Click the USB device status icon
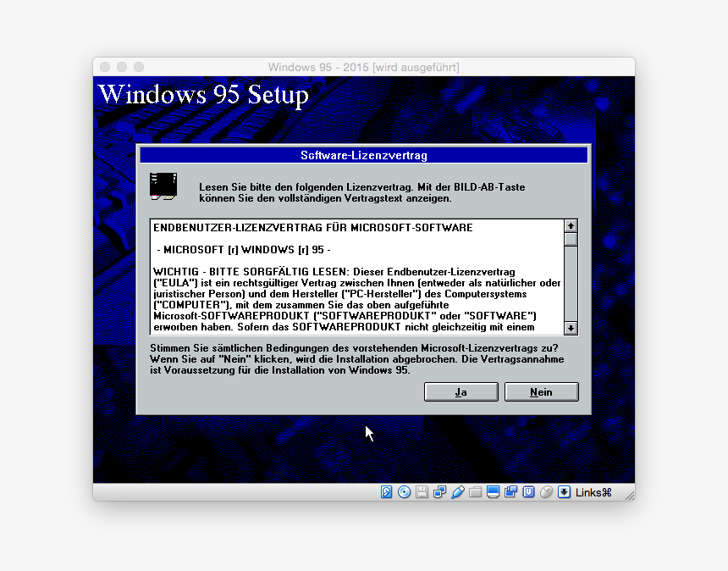This screenshot has height=571, width=728. tap(527, 491)
